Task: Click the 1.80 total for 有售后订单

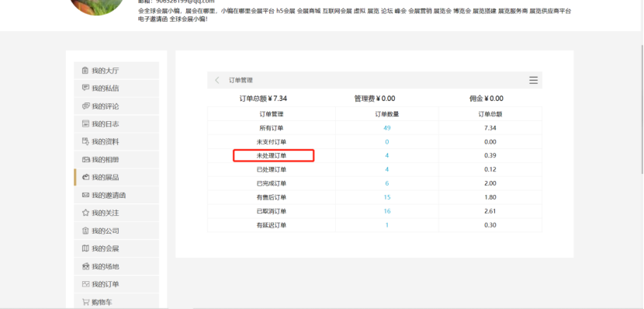Action: (x=490, y=197)
